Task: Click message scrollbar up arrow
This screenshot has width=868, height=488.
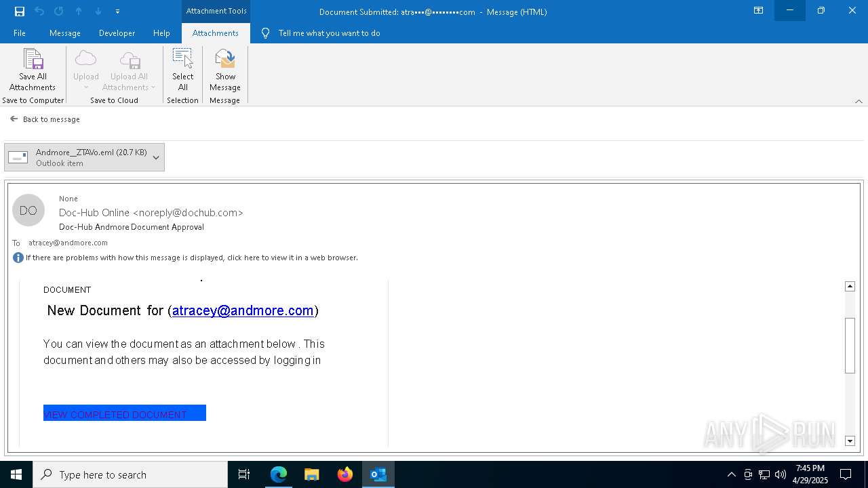Action: tap(850, 287)
